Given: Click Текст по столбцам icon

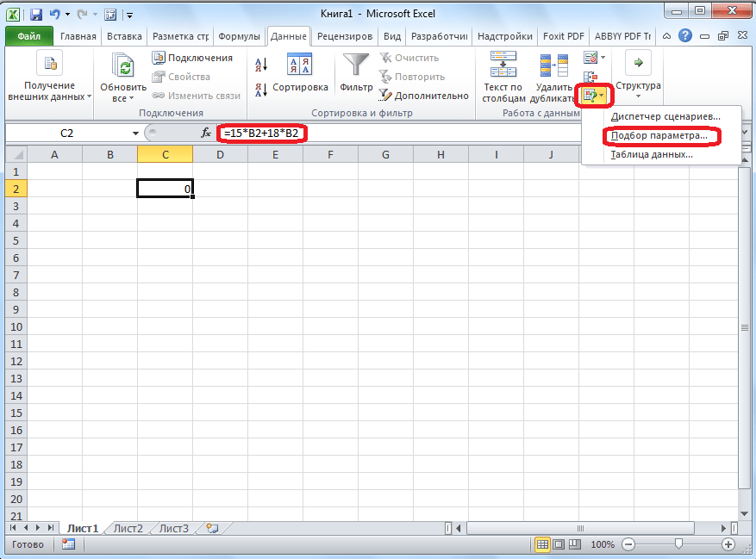Looking at the screenshot, I should pos(503,64).
